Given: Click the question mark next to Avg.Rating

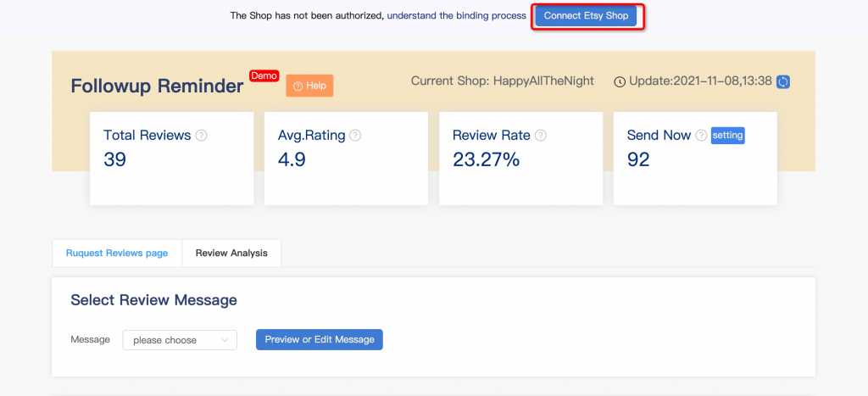Looking at the screenshot, I should click(355, 136).
